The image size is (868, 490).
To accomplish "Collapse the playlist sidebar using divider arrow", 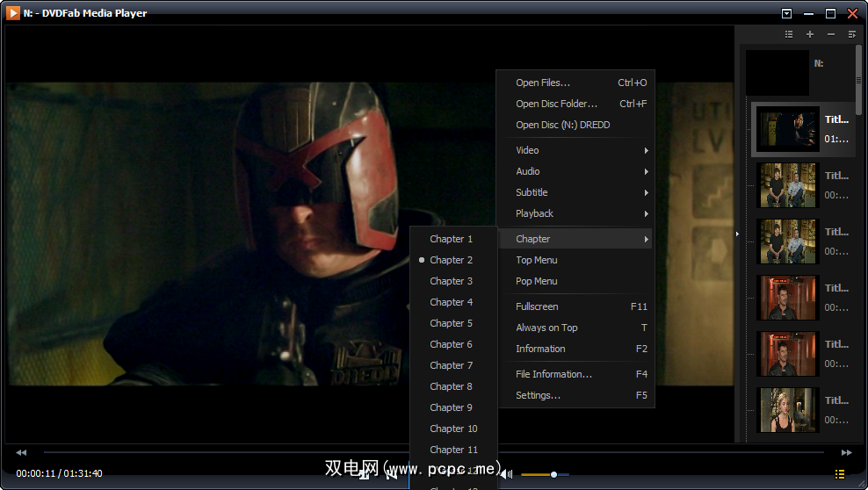I will click(737, 234).
